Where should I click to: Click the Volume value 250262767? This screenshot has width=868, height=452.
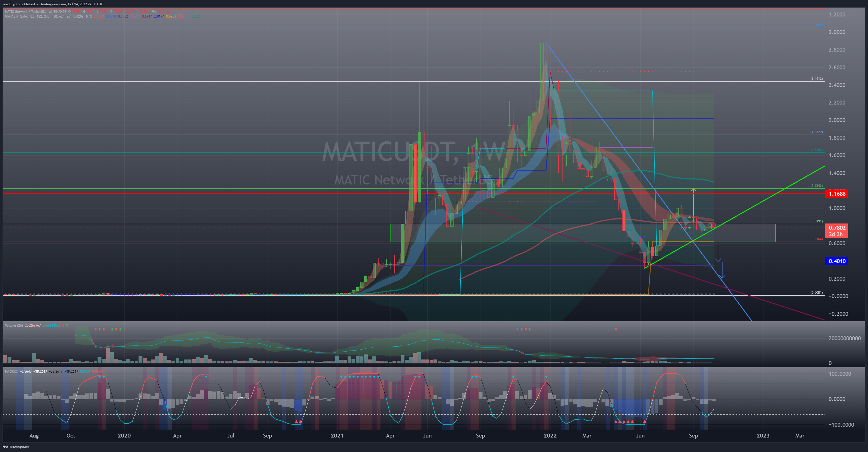(x=33, y=325)
